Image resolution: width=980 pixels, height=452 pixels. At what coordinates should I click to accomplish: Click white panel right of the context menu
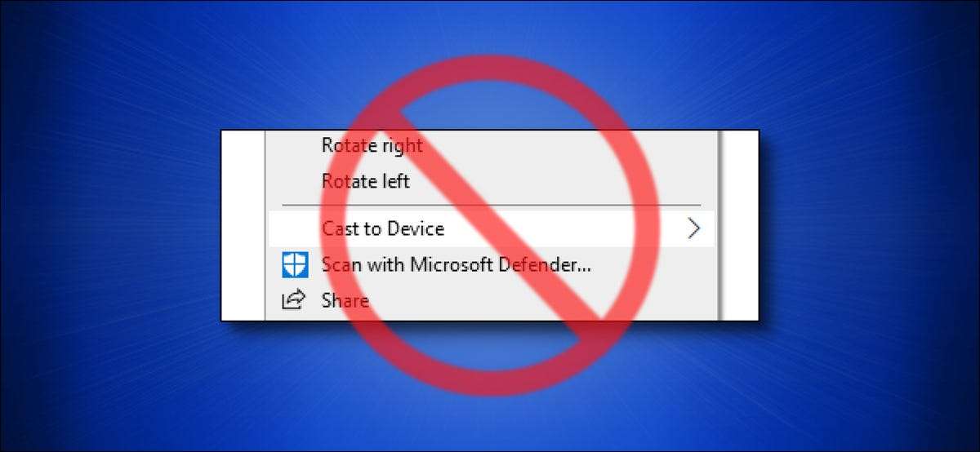point(740,225)
